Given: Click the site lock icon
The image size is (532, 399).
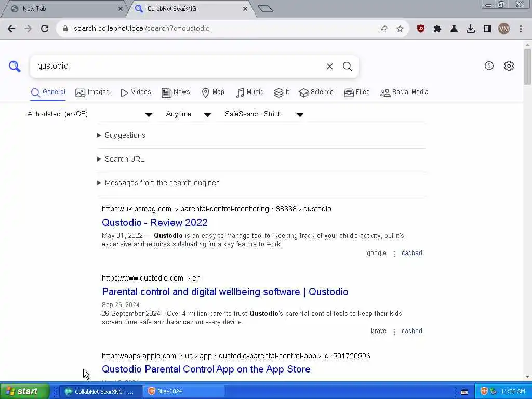Looking at the screenshot, I should [x=65, y=29].
